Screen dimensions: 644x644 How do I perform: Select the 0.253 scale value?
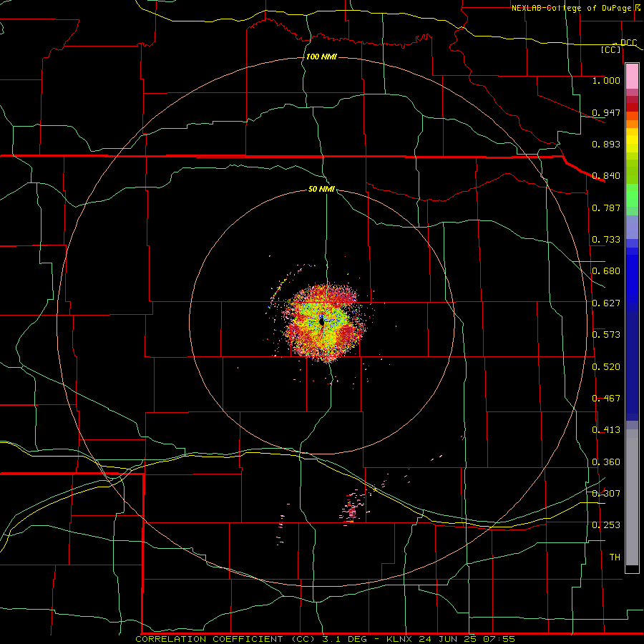coord(606,525)
